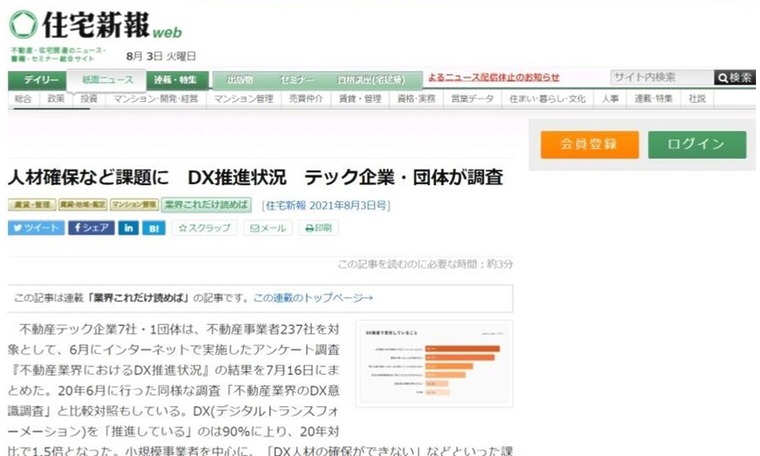Click the orange 会員登録 button
The width and height of the screenshot is (760, 456).
(589, 144)
